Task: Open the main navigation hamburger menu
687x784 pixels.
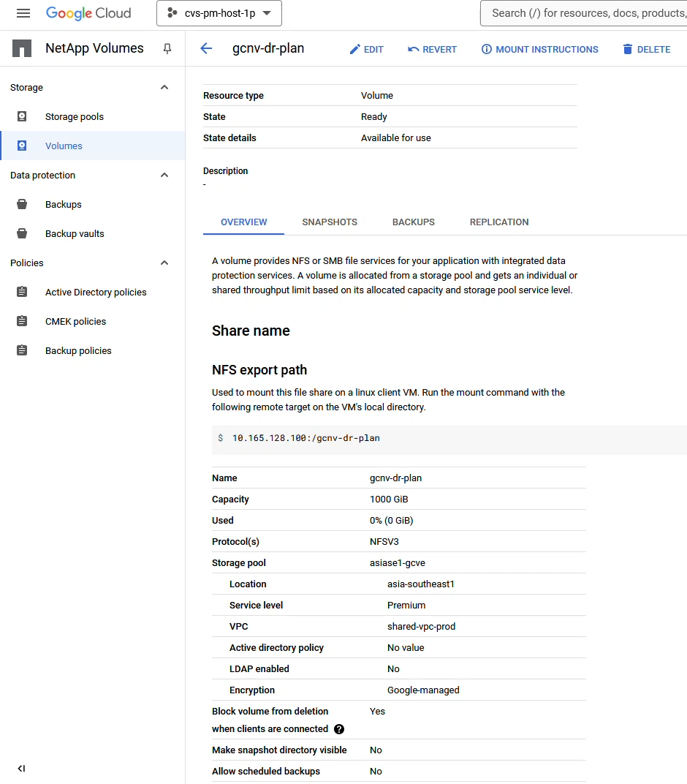Action: (23, 13)
